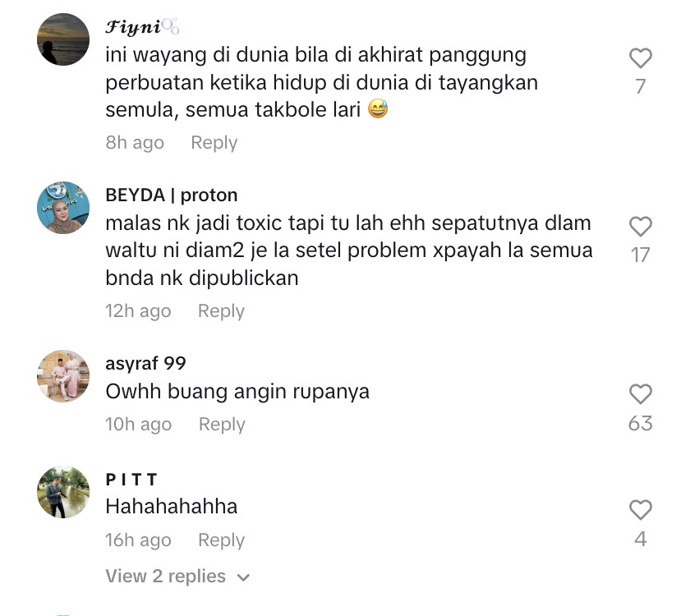
Task: Open asyraf 99's profile avatar
Action: (x=63, y=376)
